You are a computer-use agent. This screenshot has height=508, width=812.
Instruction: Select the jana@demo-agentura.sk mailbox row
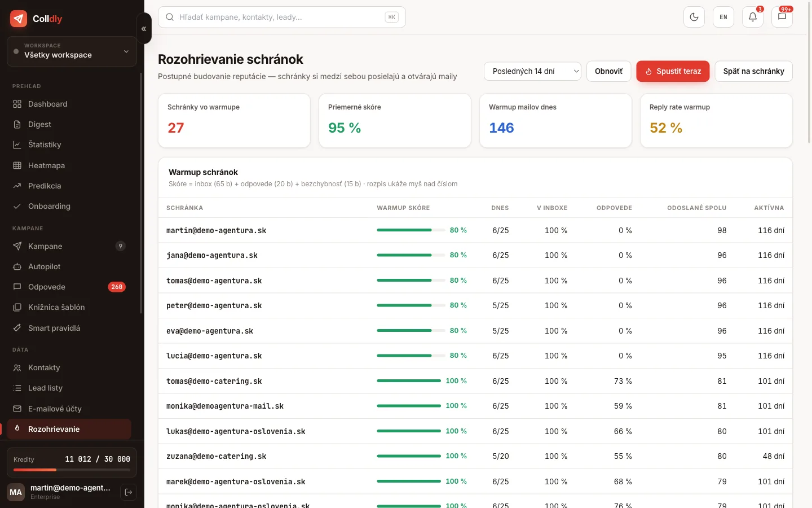click(x=475, y=255)
